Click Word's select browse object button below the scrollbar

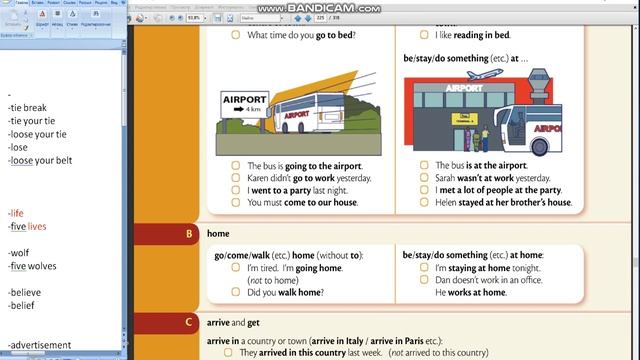pos(124,340)
